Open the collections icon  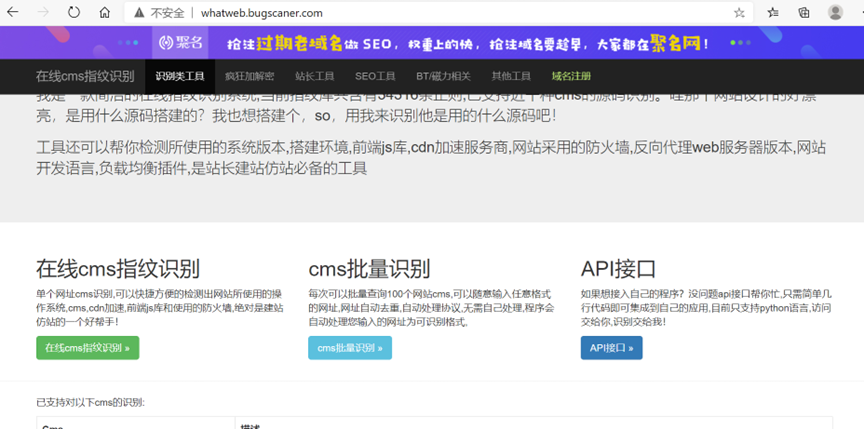(x=804, y=13)
